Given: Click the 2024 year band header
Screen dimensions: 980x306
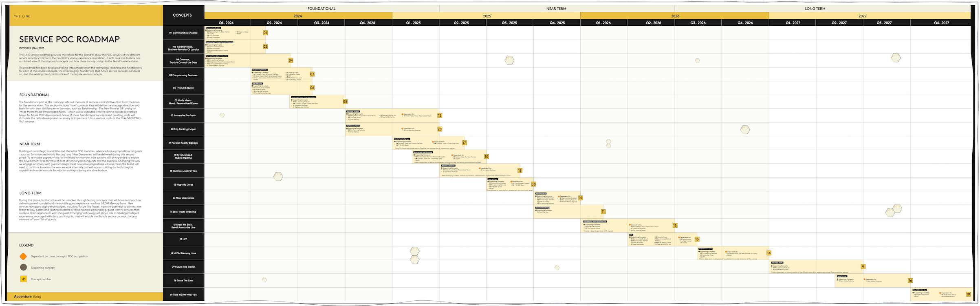Looking at the screenshot, I should (x=298, y=16).
